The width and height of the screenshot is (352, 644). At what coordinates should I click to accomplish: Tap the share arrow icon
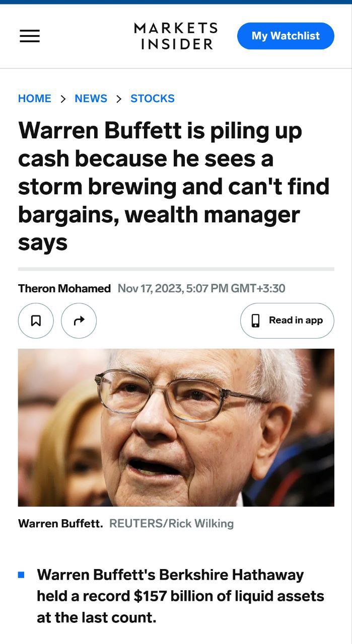79,320
